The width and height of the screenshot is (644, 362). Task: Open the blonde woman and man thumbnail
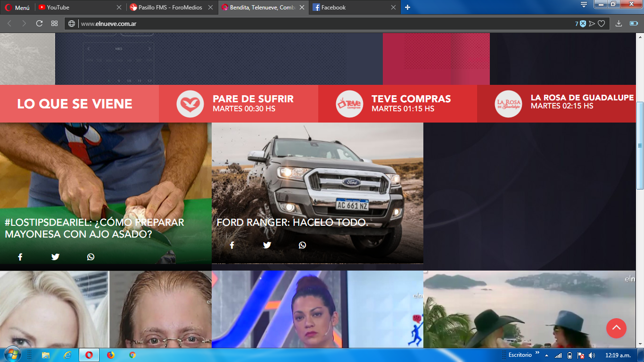(x=106, y=309)
